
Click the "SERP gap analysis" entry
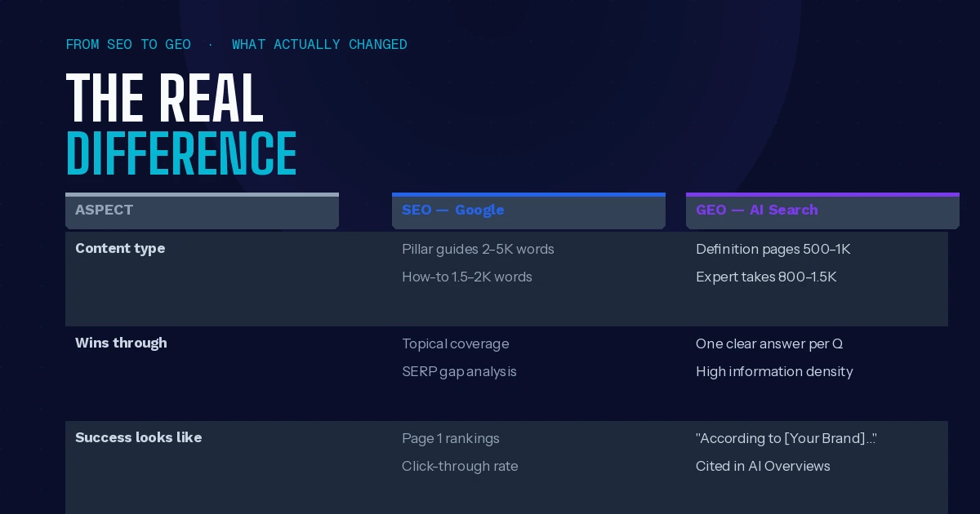click(x=459, y=372)
